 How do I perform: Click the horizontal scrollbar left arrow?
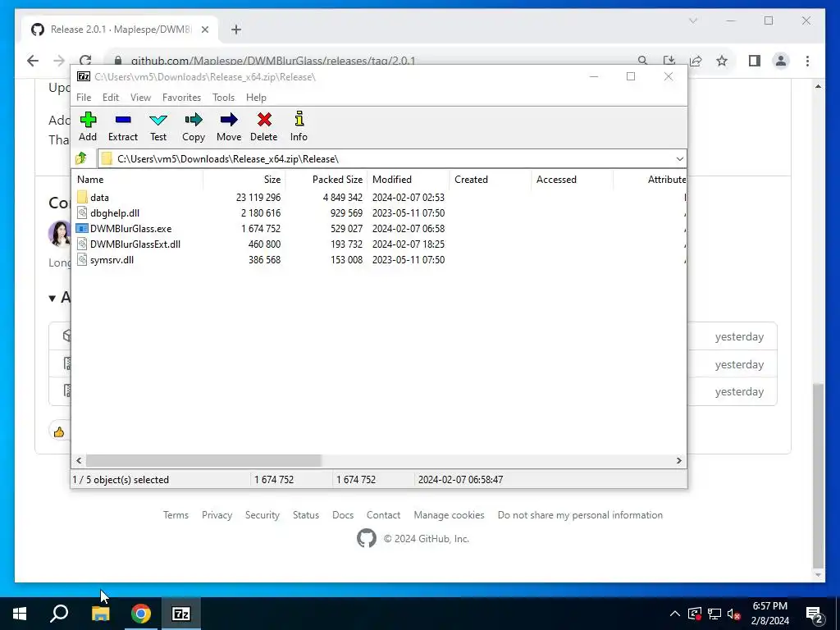pos(79,461)
